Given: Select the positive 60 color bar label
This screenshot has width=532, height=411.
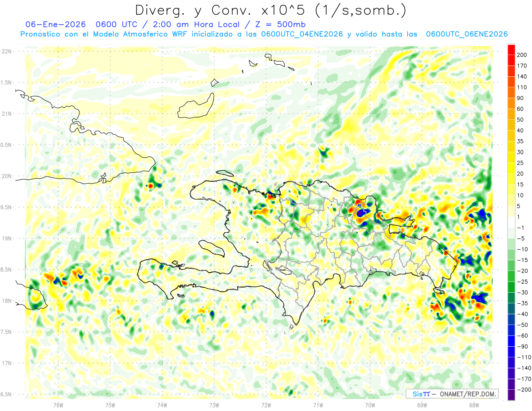Looking at the screenshot, I should (520, 109).
